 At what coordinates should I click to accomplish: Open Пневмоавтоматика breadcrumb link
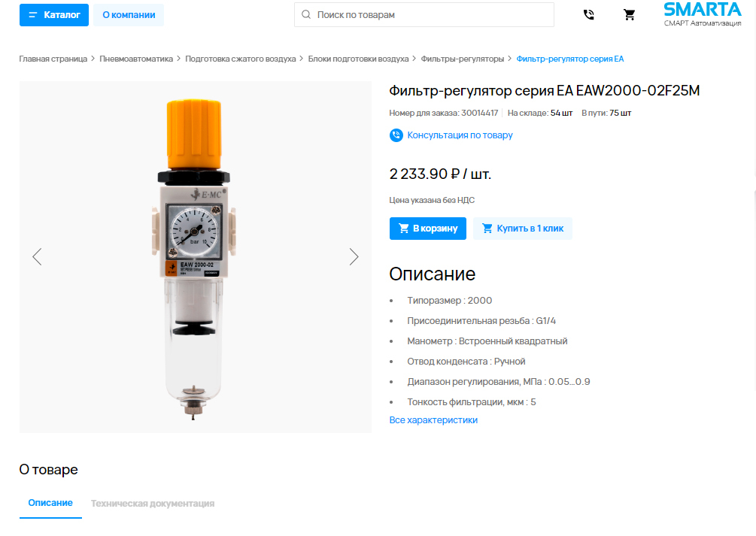[136, 59]
